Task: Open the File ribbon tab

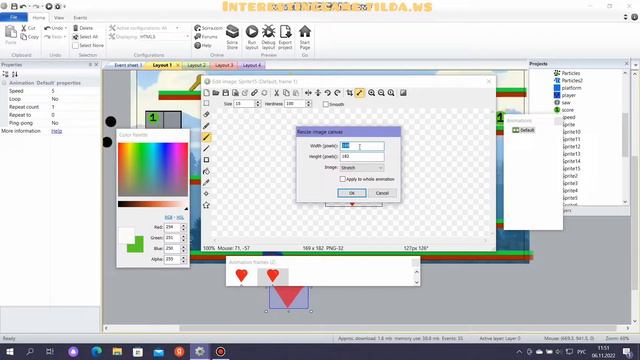Action: 14,18
